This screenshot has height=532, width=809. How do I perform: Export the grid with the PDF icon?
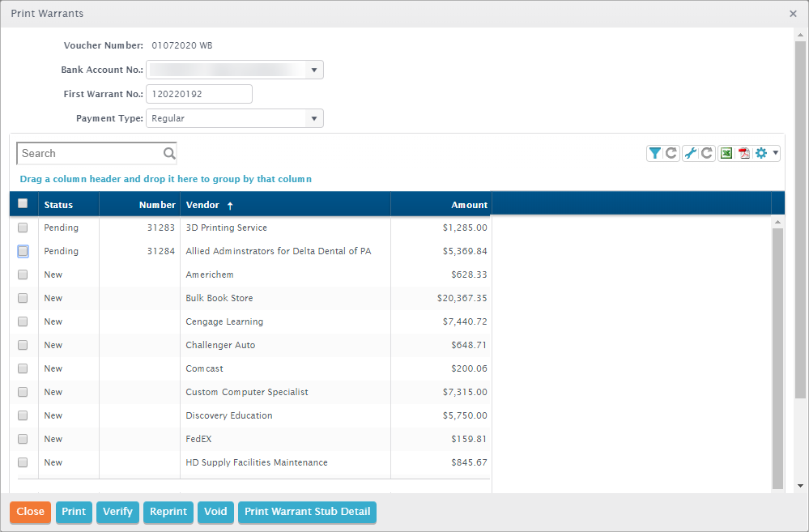tap(743, 153)
